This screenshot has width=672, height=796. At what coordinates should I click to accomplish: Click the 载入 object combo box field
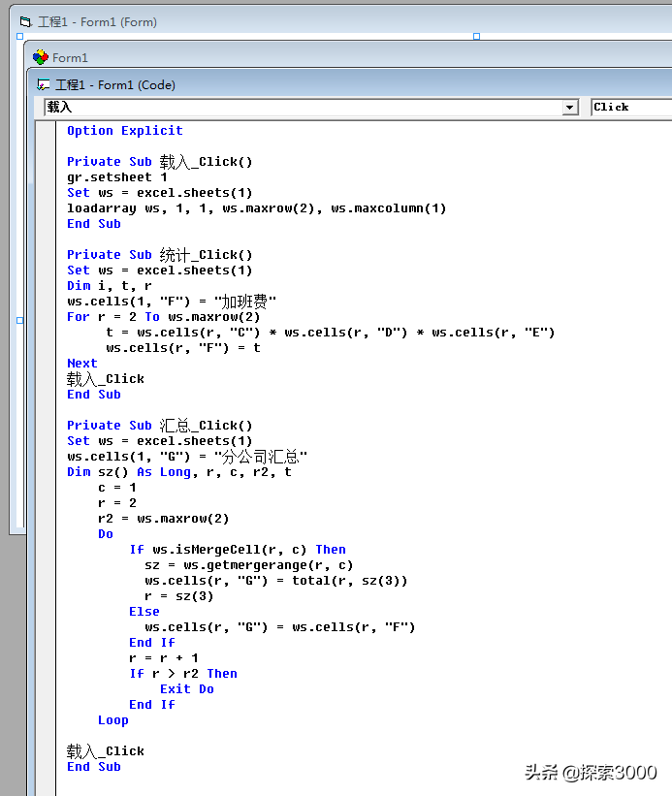pyautogui.click(x=311, y=107)
